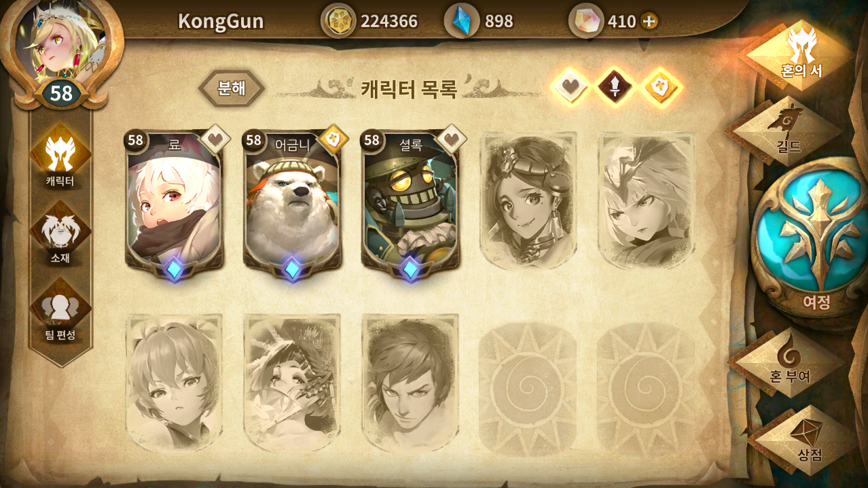Open the 혼의 서 menu
The image size is (868, 488).
(801, 54)
